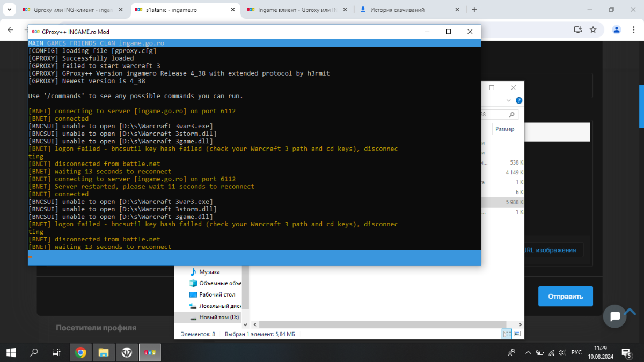
Task: Open File Explorer from the taskbar
Action: pyautogui.click(x=104, y=352)
